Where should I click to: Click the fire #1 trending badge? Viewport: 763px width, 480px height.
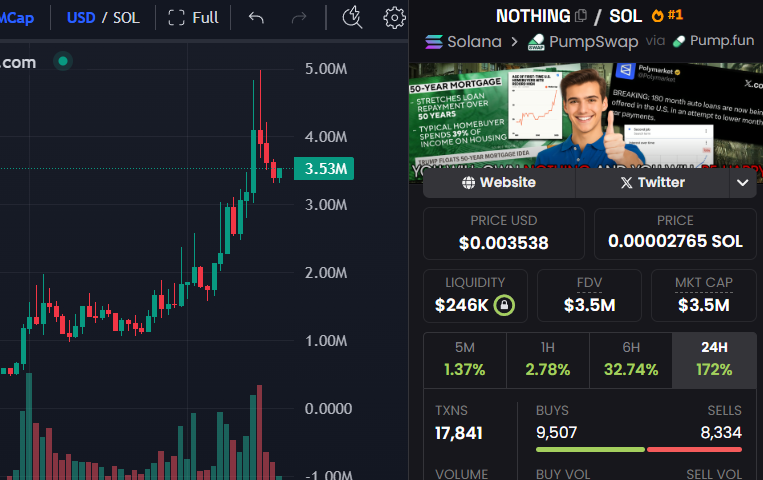(x=667, y=16)
